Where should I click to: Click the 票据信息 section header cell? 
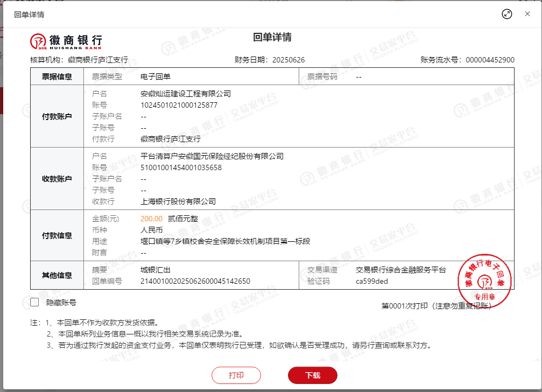(57, 76)
